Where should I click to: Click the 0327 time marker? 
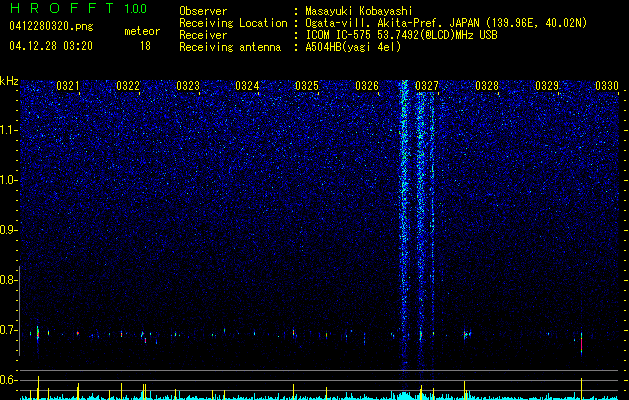pyautogui.click(x=427, y=86)
